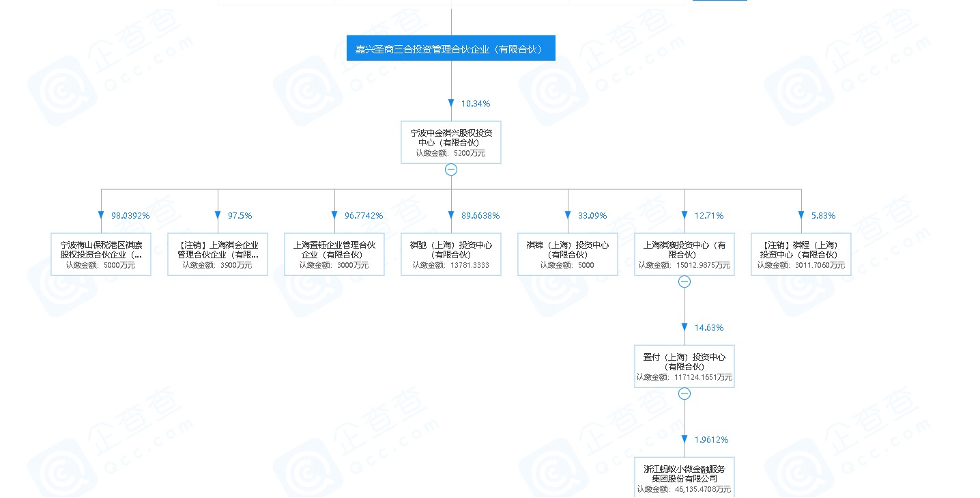This screenshot has width=980, height=498.
Task: Click the 【注销】祺程（上海）投资中心 node
Action: (x=801, y=254)
